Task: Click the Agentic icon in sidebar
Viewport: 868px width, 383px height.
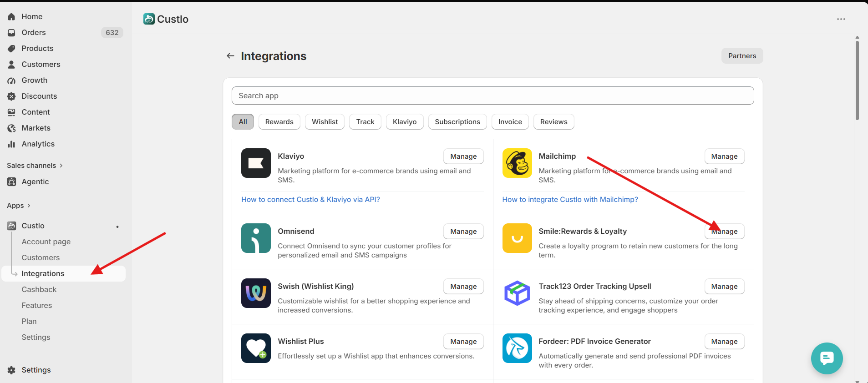Action: pyautogui.click(x=11, y=182)
